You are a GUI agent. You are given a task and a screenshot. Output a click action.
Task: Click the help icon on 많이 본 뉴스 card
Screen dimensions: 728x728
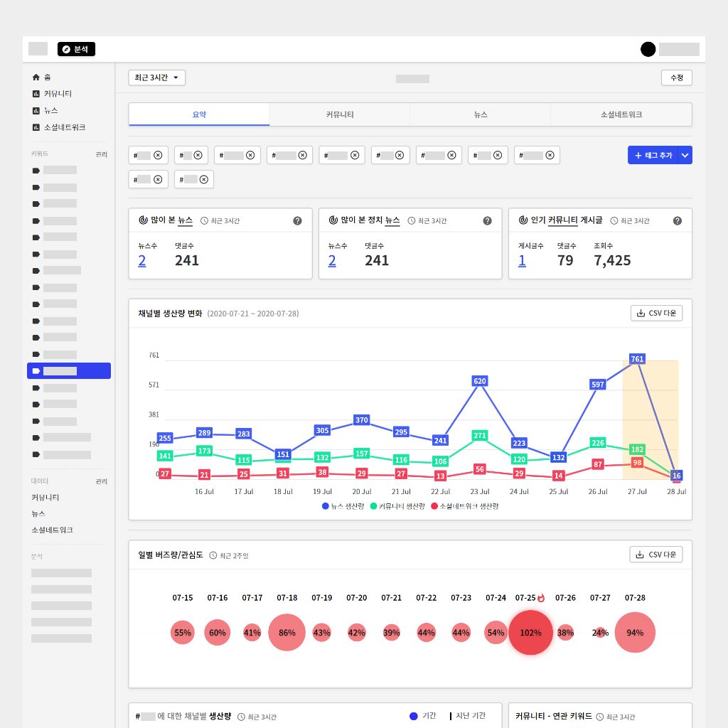coord(297,221)
